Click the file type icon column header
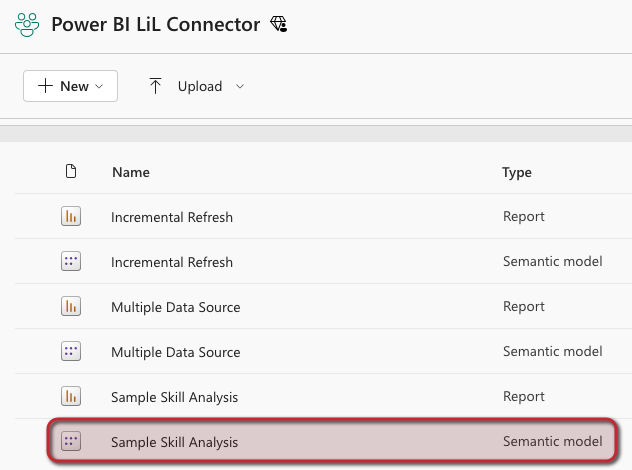The width and height of the screenshot is (632, 470). 71,171
